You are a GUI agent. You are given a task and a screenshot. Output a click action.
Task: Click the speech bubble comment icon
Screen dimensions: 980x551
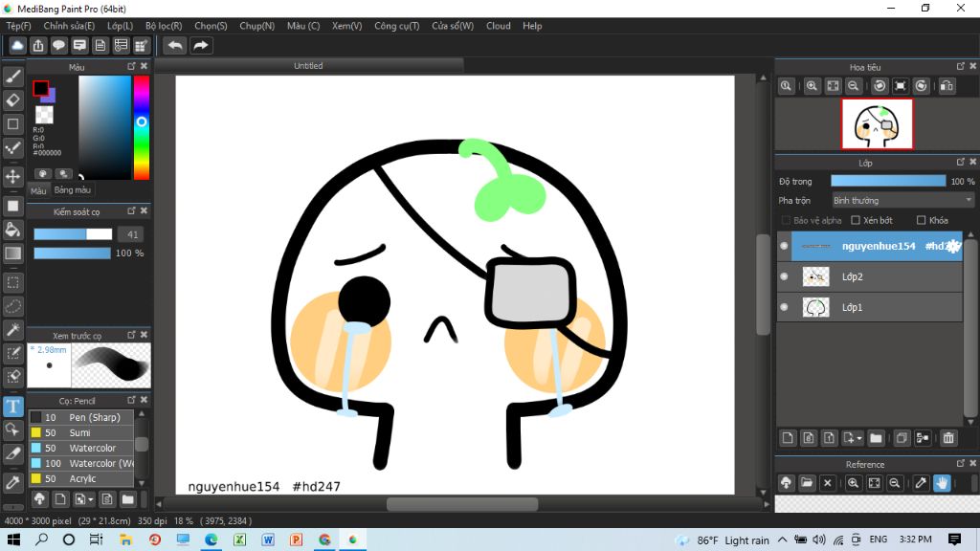(x=58, y=46)
